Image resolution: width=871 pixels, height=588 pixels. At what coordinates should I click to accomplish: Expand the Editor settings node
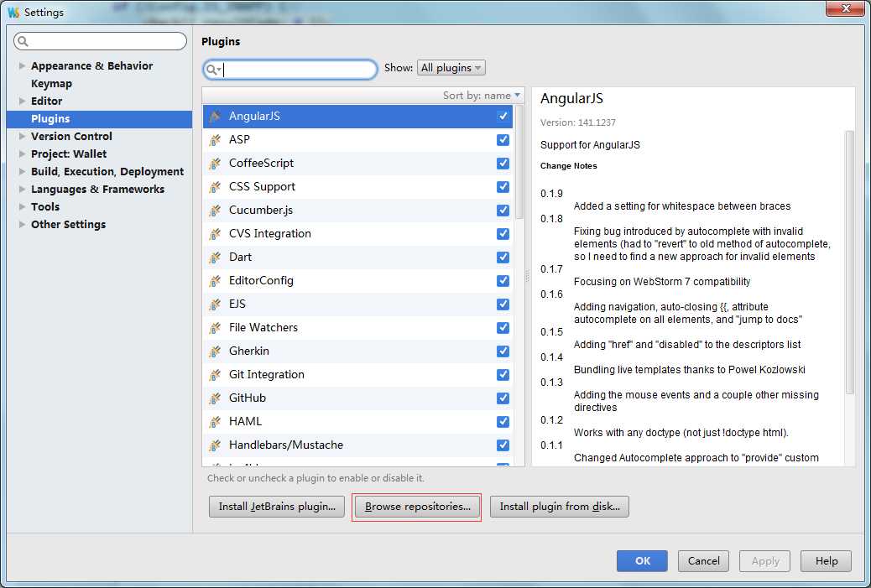click(x=22, y=101)
